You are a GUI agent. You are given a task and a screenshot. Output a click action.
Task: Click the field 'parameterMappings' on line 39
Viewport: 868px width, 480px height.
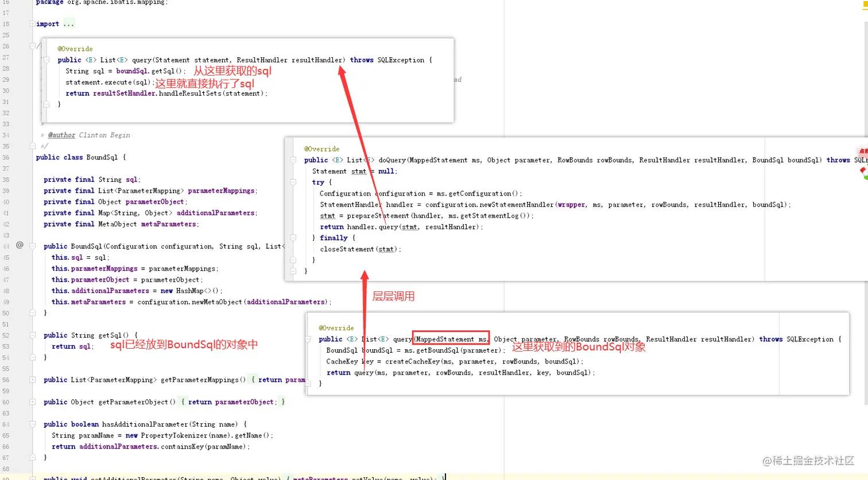pos(221,190)
